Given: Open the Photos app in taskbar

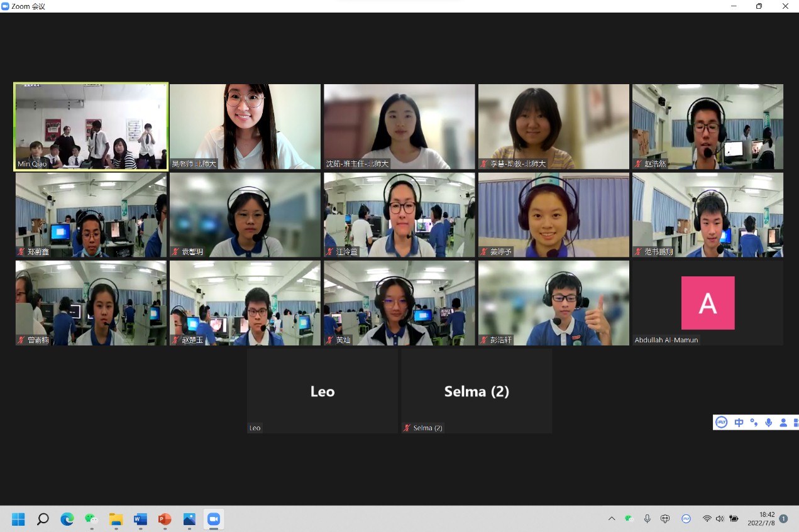Looking at the screenshot, I should click(189, 519).
